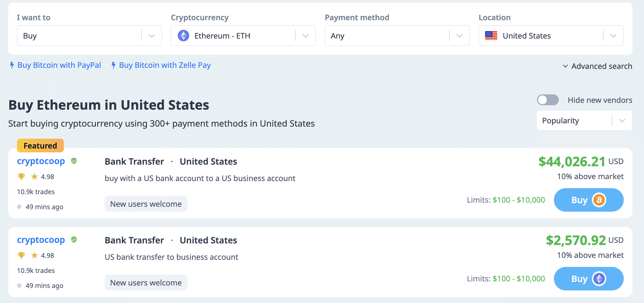The width and height of the screenshot is (644, 303).
Task: Click the lightning bolt beside Zelle Pay link
Action: pyautogui.click(x=113, y=65)
